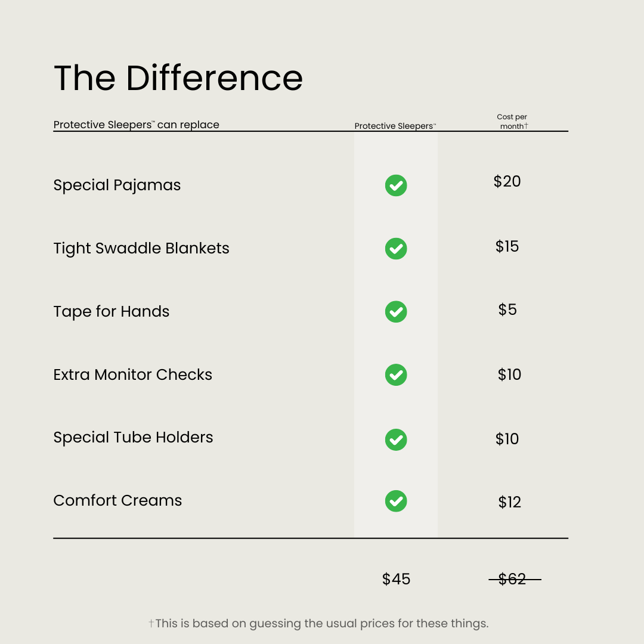Viewport: 644px width, 644px height.
Task: Click the checkmark beside Tape for Hands
Action: (x=396, y=312)
